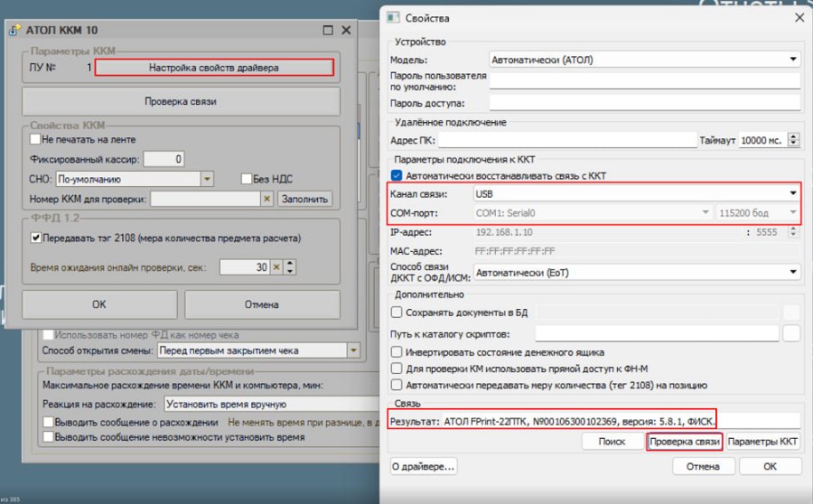The image size is (813, 504).
Task: Click Путь к каталогу скриптов field
Action: tap(657, 333)
